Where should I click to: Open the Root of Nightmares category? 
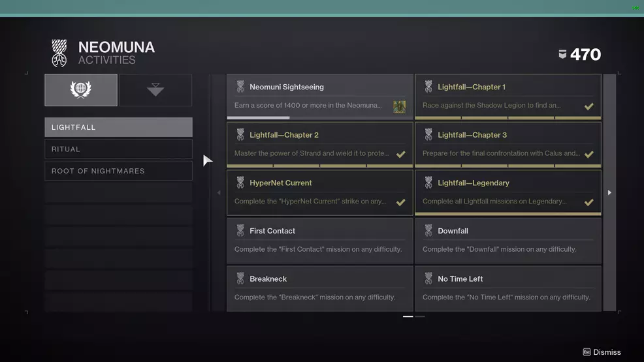pos(118,171)
